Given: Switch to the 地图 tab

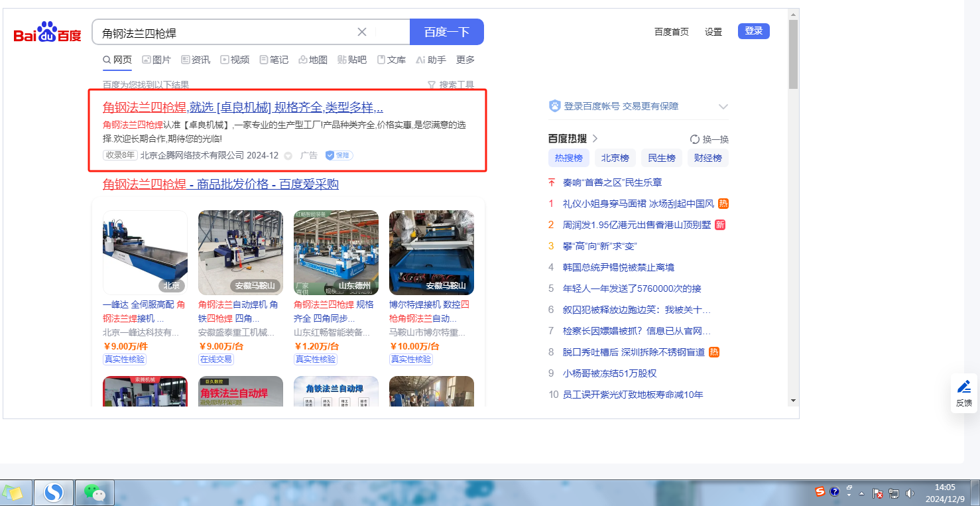Looking at the screenshot, I should (x=313, y=60).
